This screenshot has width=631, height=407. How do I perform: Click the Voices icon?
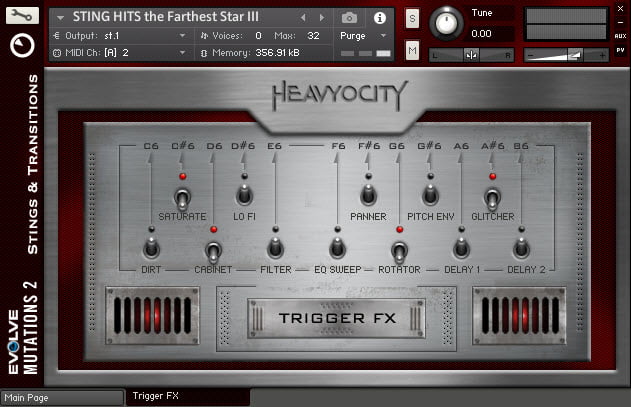coord(204,36)
